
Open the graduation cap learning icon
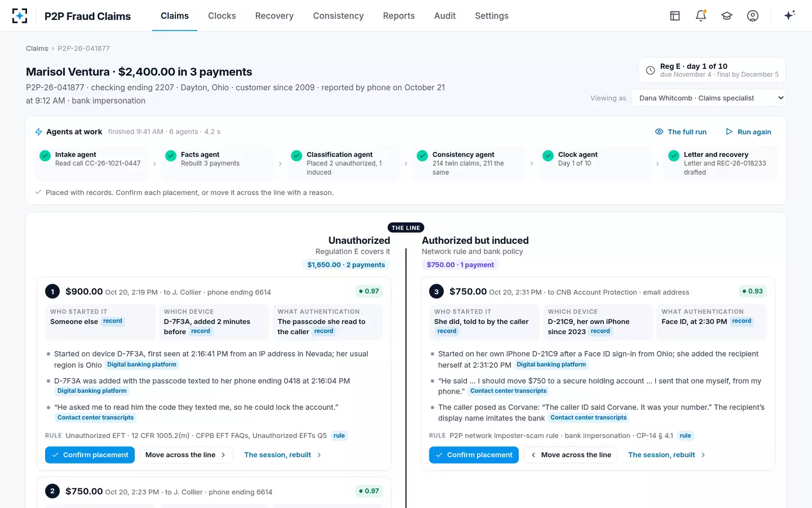click(x=727, y=16)
